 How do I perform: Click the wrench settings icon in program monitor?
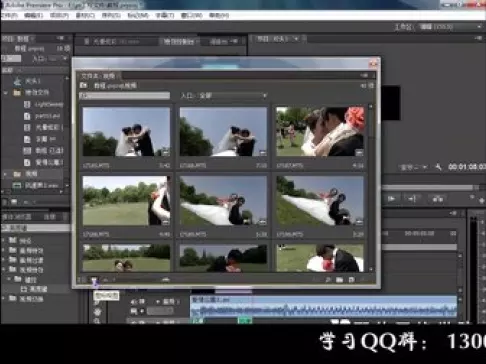pyautogui.click(x=439, y=167)
